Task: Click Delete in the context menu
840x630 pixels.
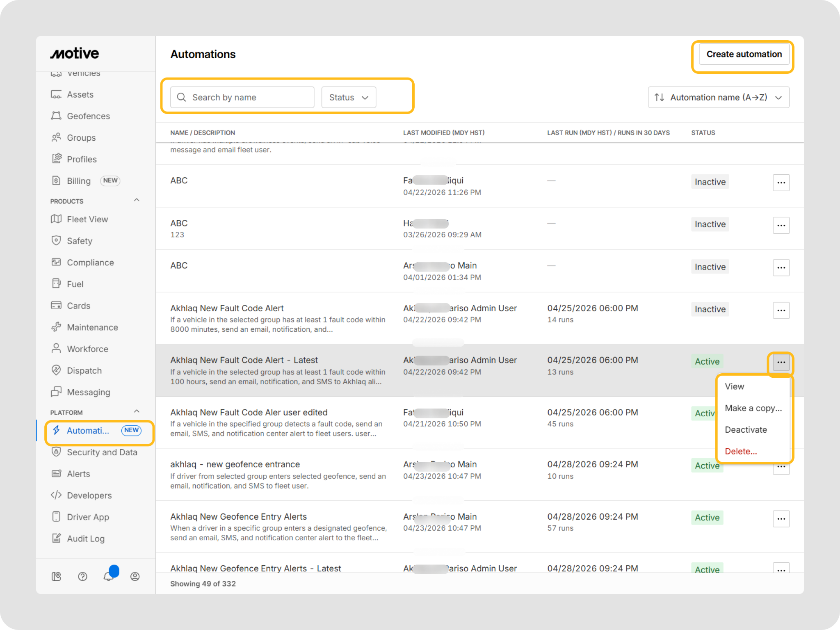Action: (x=741, y=451)
